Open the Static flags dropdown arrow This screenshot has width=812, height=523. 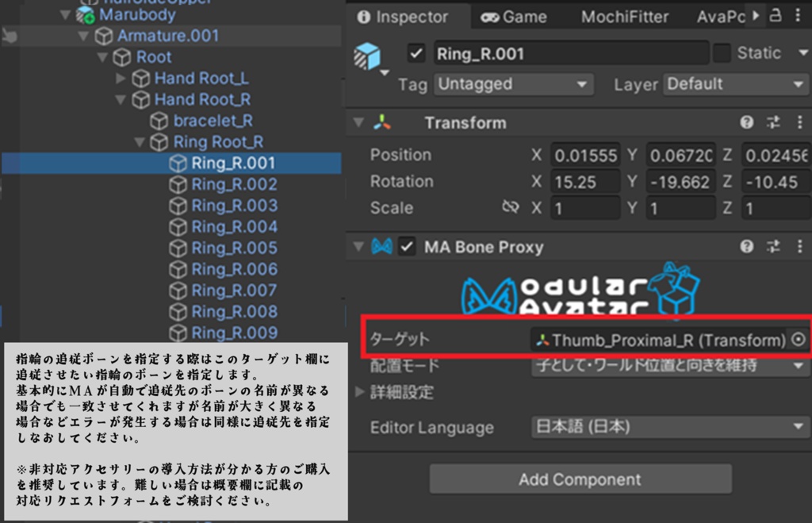803,53
